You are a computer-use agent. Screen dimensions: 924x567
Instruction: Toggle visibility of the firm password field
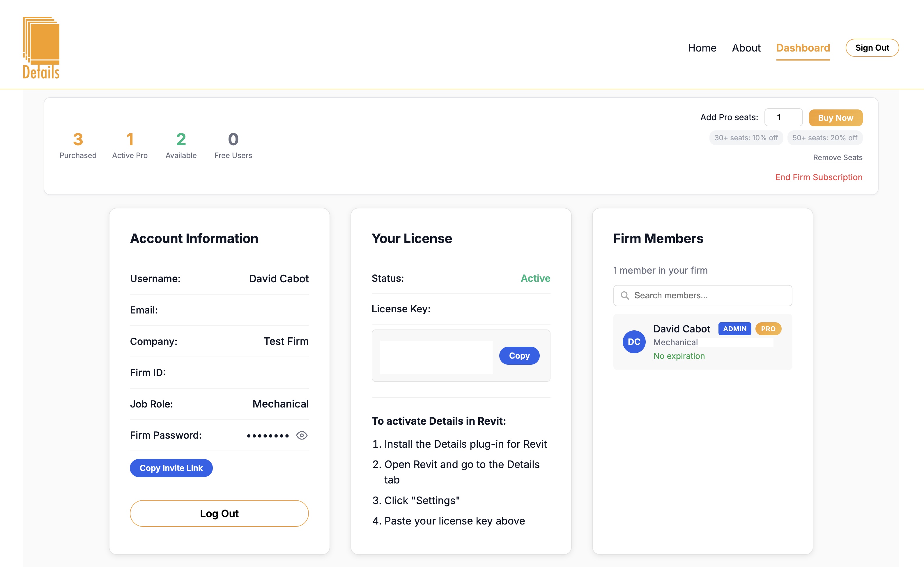tap(302, 435)
